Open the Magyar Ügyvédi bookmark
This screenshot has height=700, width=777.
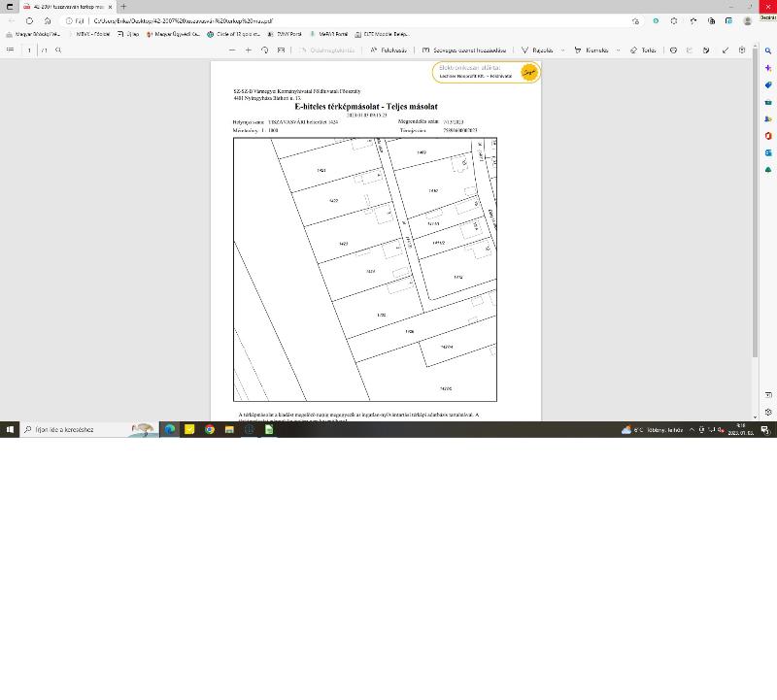click(173, 34)
